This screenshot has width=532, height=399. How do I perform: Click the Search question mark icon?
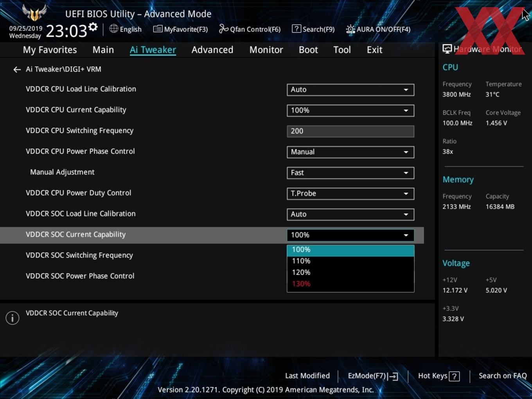[x=297, y=29]
